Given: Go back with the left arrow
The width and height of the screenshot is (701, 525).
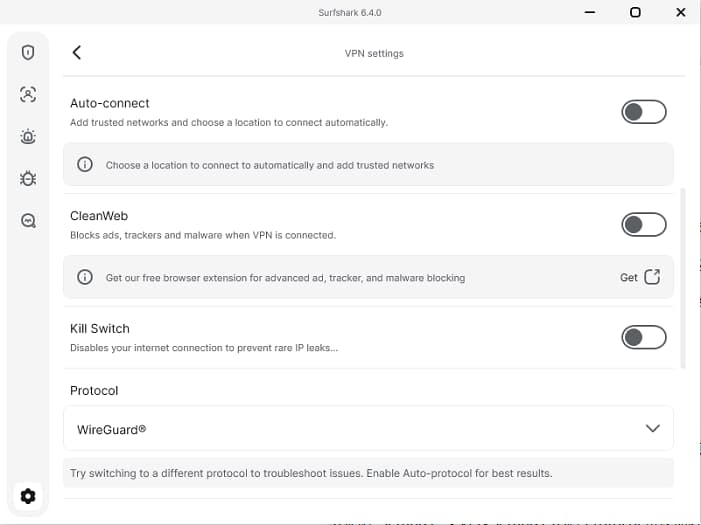Looking at the screenshot, I should pos(77,53).
